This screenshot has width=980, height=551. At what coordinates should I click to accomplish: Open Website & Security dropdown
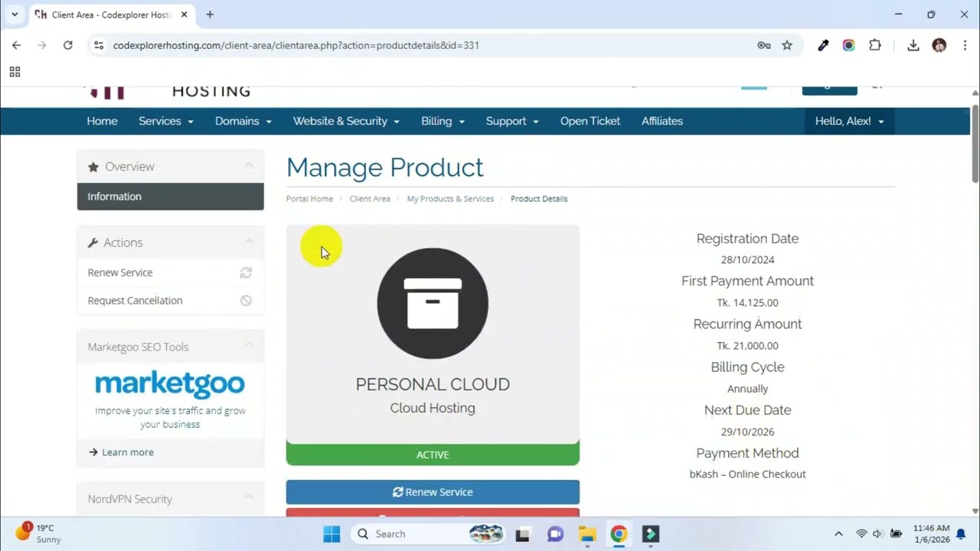pyautogui.click(x=346, y=121)
